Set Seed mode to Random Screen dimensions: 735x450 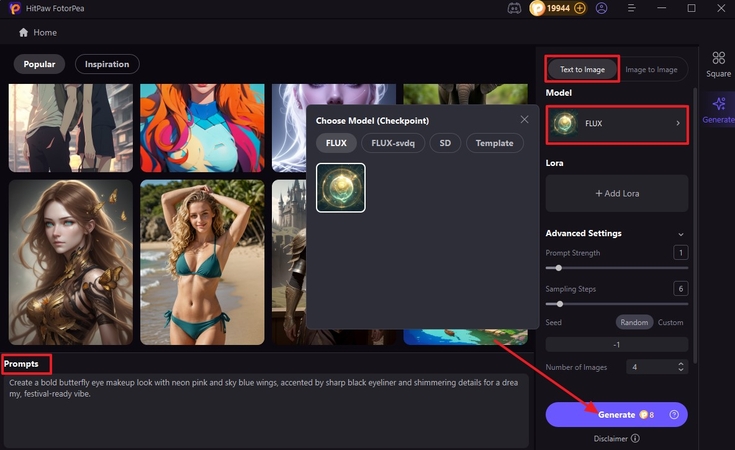[634, 322]
